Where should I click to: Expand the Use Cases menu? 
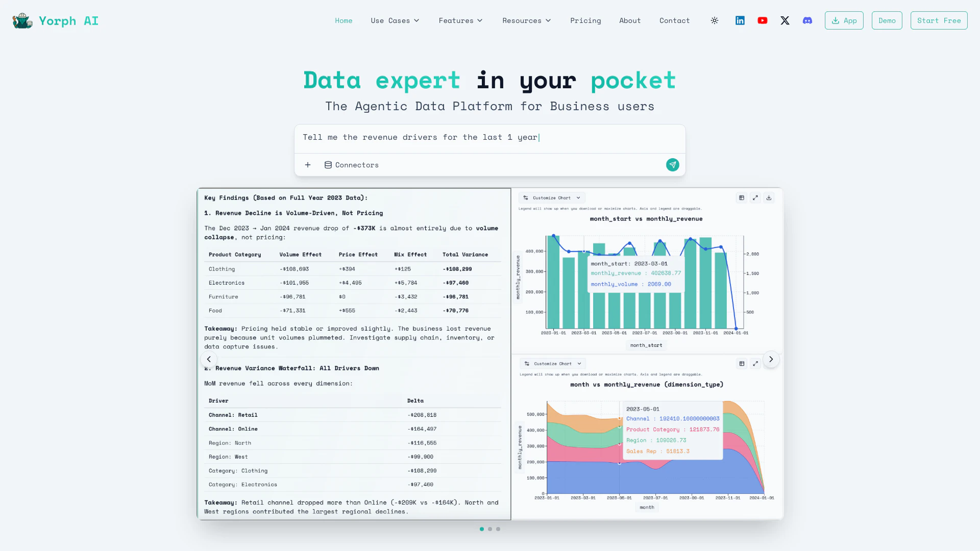(395, 20)
